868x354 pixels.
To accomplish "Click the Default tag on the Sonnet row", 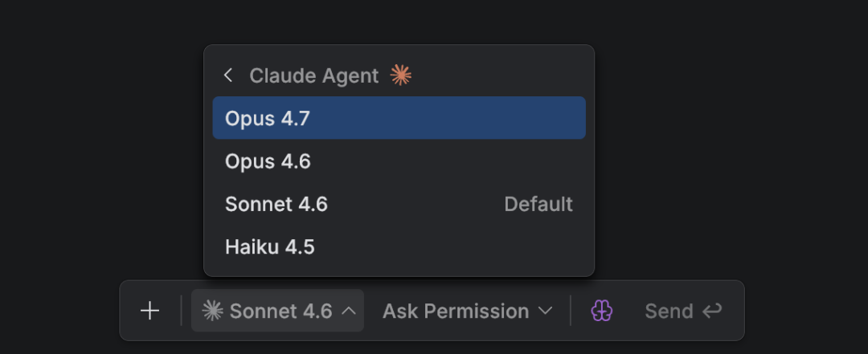I will (538, 204).
